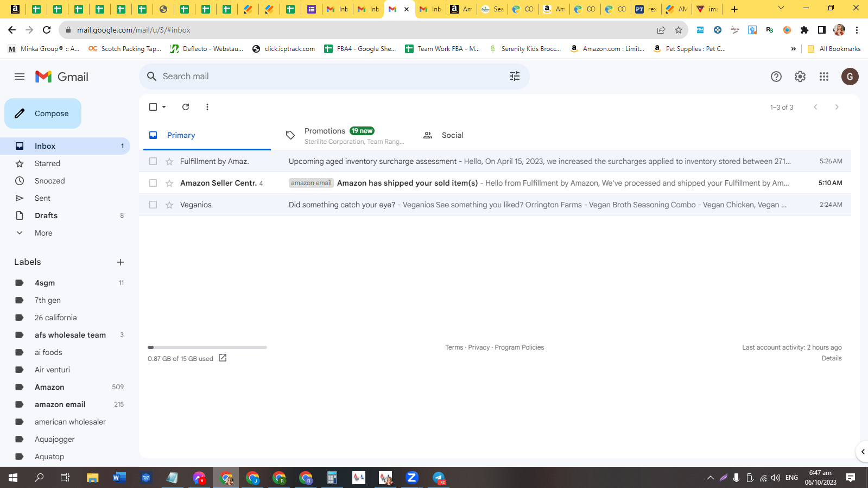Image resolution: width=868 pixels, height=488 pixels.
Task: Open Zoom from the taskbar
Action: (x=412, y=478)
